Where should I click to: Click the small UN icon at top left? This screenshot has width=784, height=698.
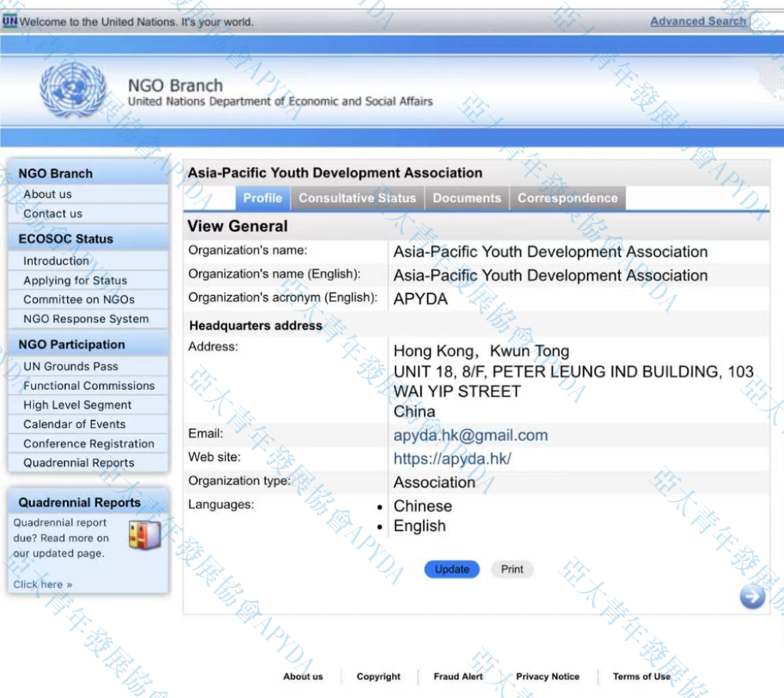(10, 21)
